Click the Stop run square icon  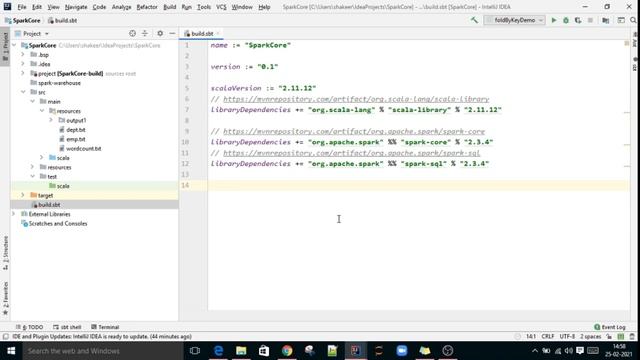click(x=590, y=20)
